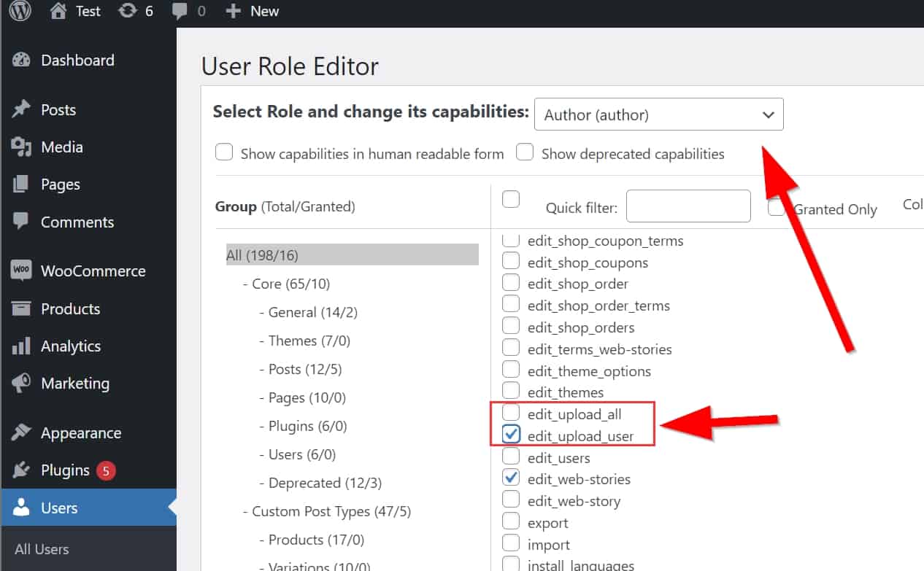Open the All Users submenu link
Screen dimensions: 924x571
(x=42, y=549)
